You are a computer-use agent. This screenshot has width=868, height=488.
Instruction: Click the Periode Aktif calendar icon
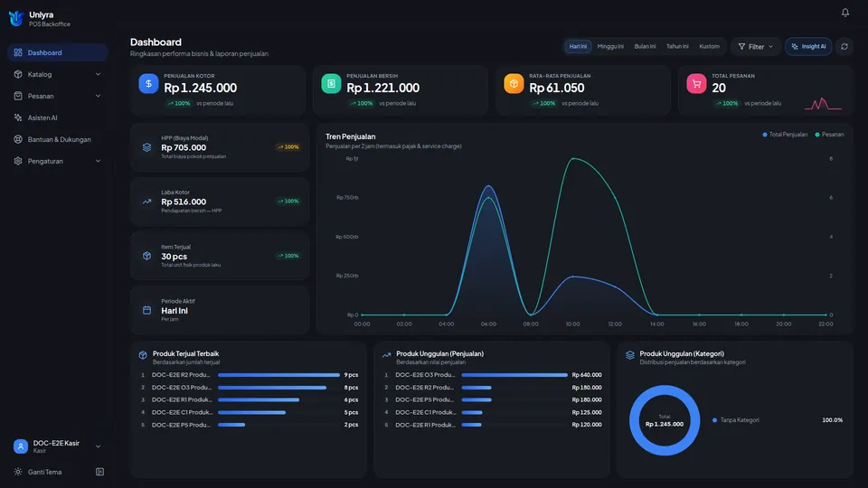click(x=146, y=310)
